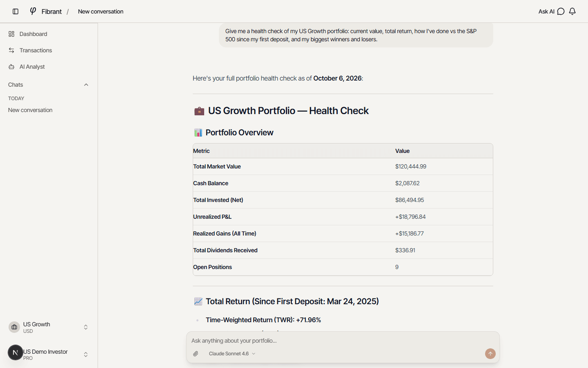Click the Total Market Value amount $120,444.99
The width and height of the screenshot is (588, 368).
[411, 166]
